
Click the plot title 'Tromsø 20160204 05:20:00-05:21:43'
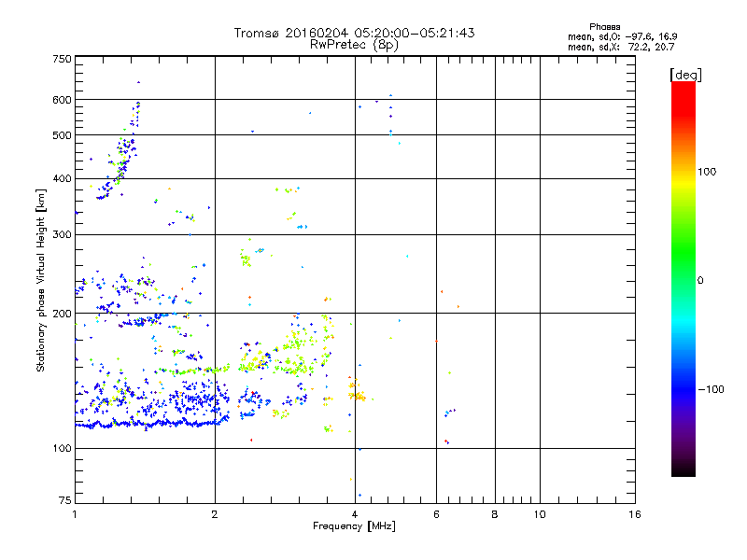pos(354,33)
